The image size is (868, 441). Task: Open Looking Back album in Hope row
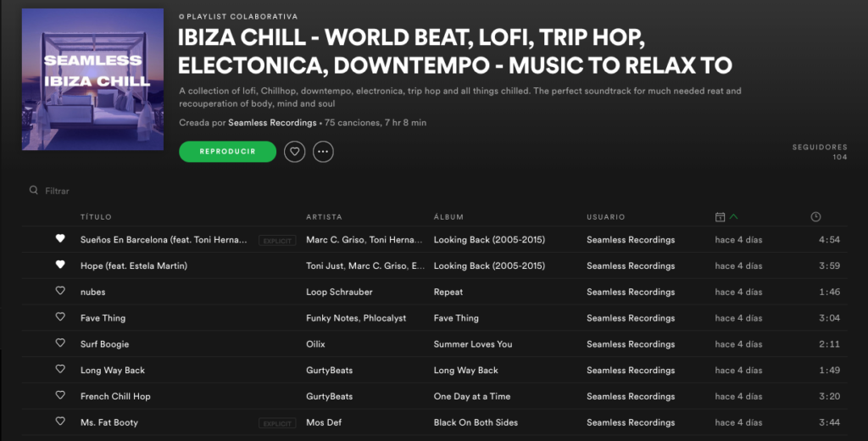coord(489,266)
